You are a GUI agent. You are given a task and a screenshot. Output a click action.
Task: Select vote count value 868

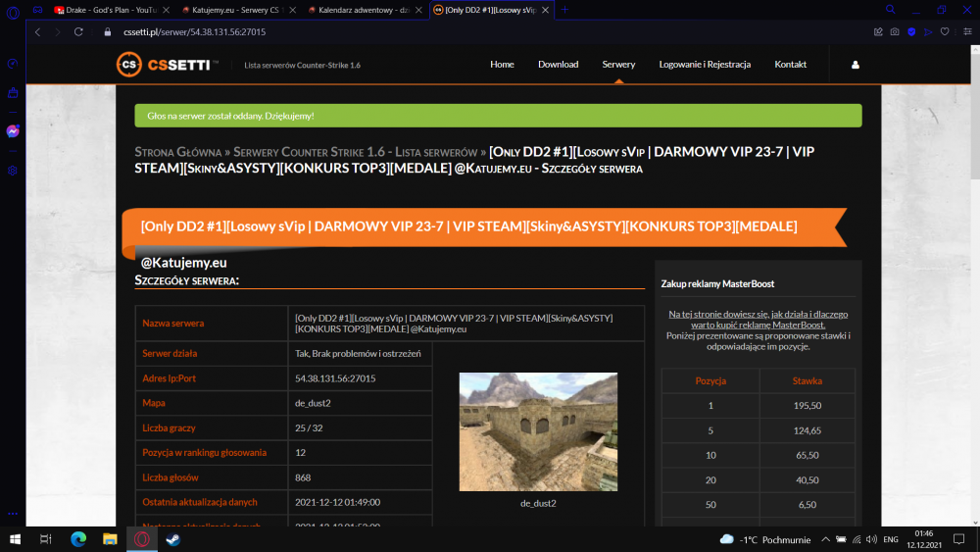pyautogui.click(x=303, y=477)
